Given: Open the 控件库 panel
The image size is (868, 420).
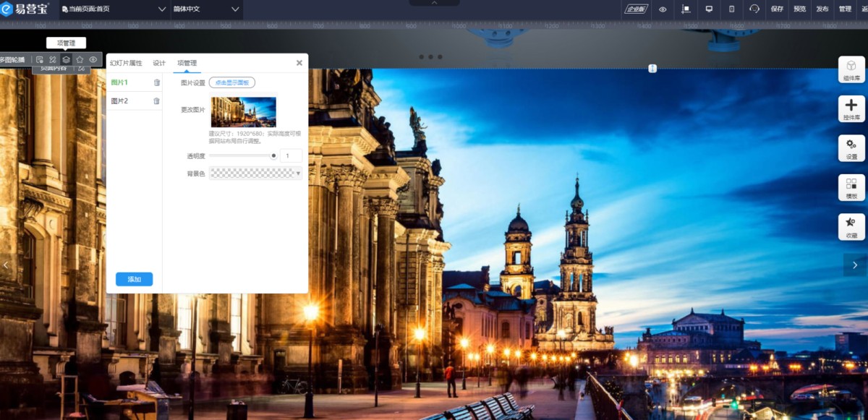Looking at the screenshot, I should point(851,108).
